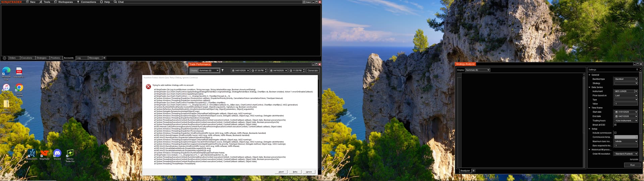Click the Bars required to trade field

[626, 145]
